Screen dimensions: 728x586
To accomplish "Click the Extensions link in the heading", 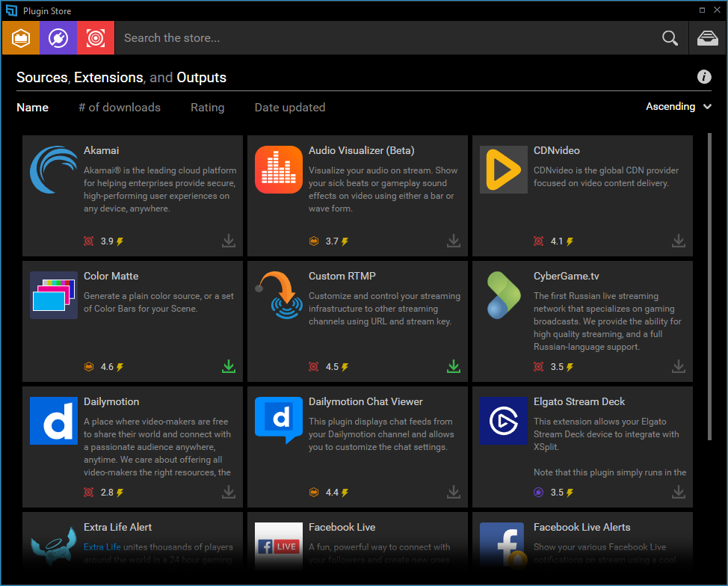I will (x=108, y=77).
